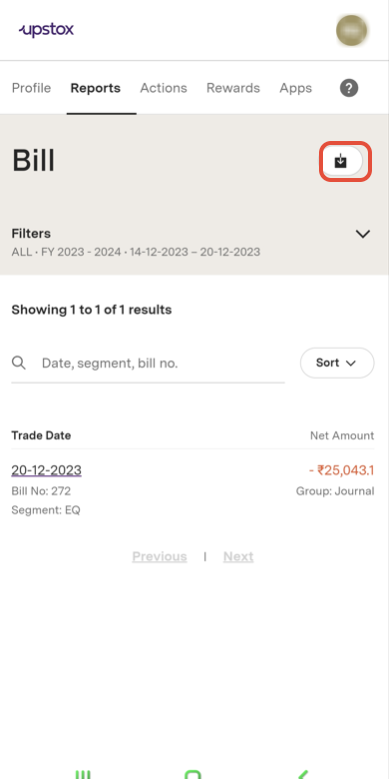Tap Android recent apps button
This screenshot has height=779, width=389.
(83, 775)
